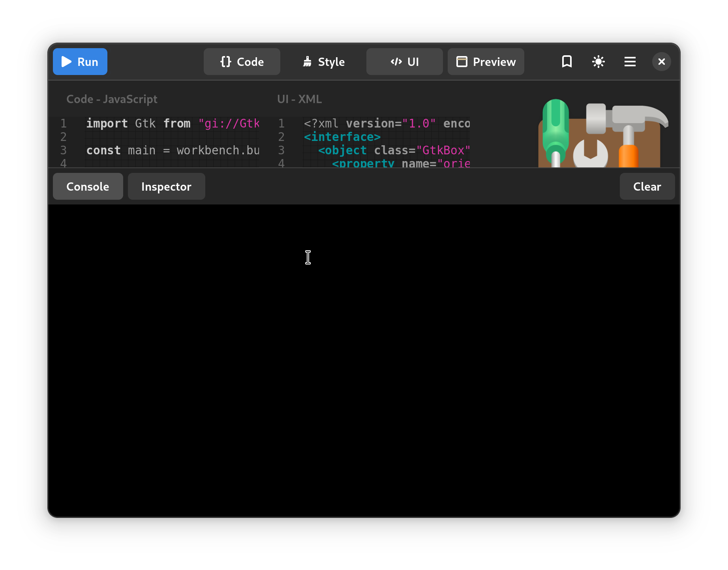Click the window icon on the Preview button

coord(462,62)
